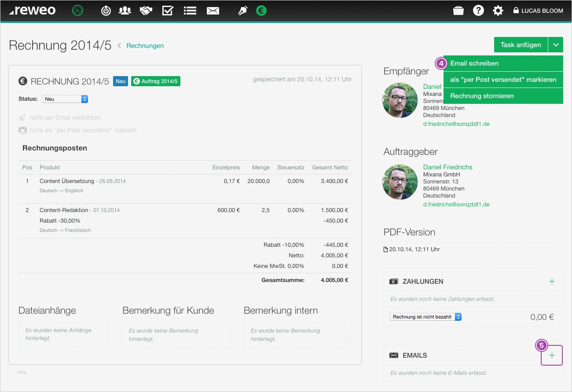Choose 'Rechnung stornieren' menu entry

coord(503,96)
